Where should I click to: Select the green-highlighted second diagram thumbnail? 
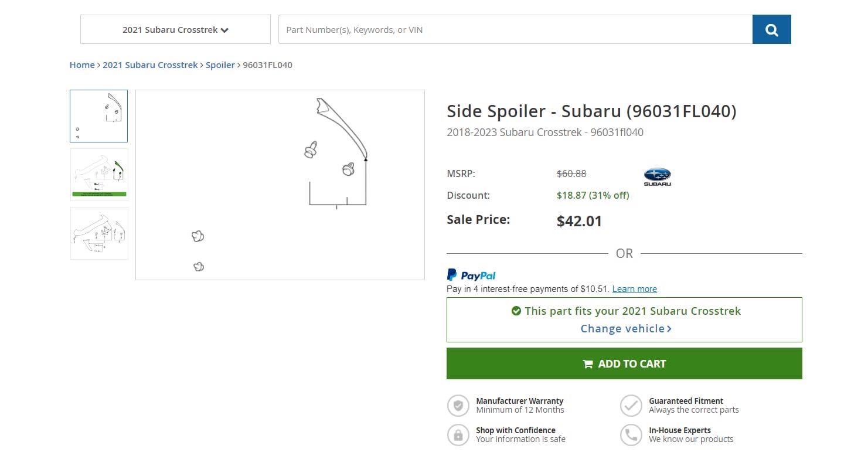click(99, 175)
